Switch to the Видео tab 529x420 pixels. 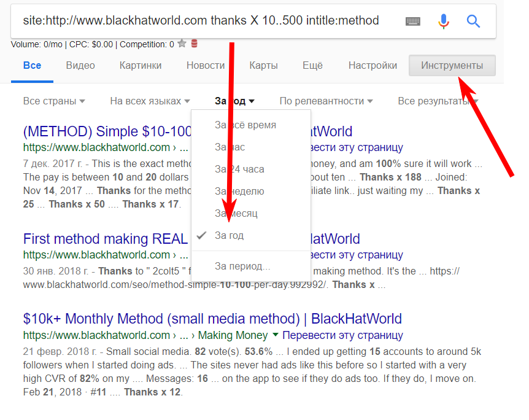pos(80,65)
